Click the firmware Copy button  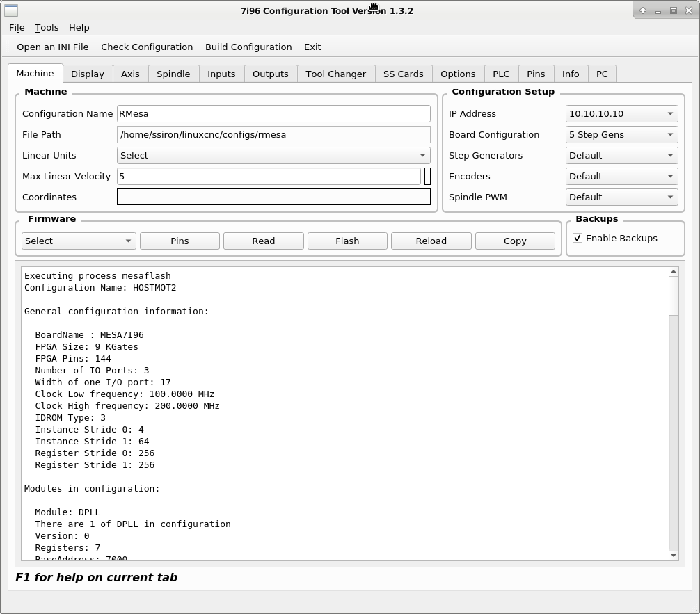tap(515, 241)
